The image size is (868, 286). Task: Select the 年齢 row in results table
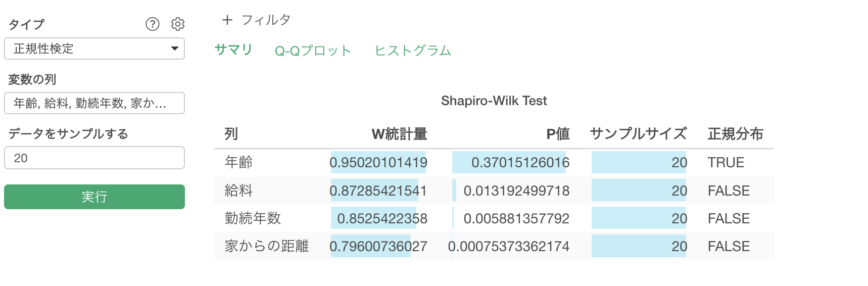point(238,162)
